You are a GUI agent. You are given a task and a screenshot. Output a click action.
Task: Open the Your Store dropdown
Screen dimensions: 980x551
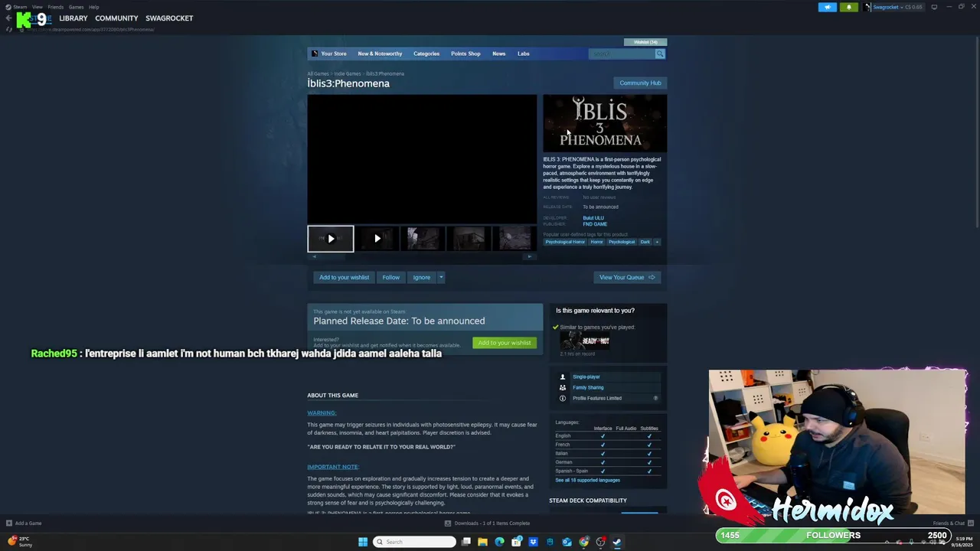point(334,54)
